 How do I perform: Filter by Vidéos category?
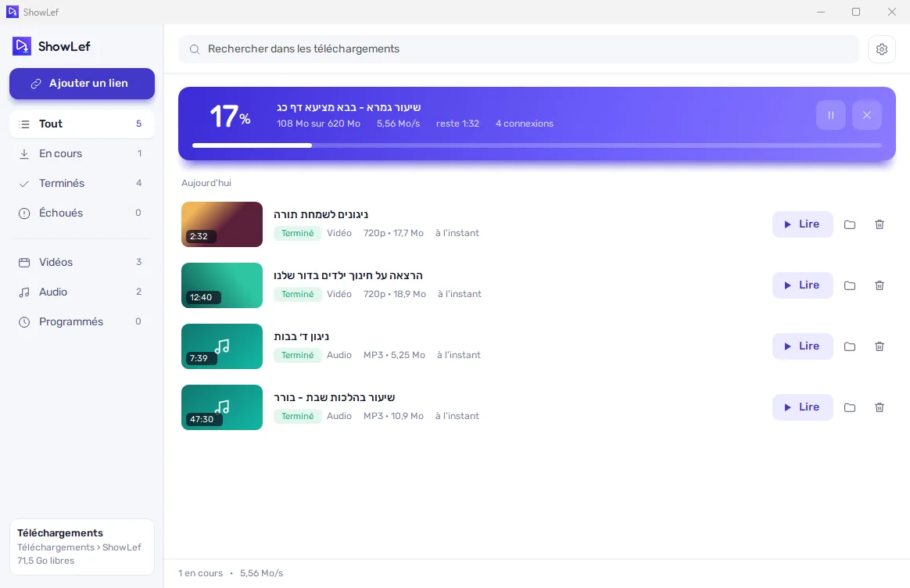tap(82, 263)
